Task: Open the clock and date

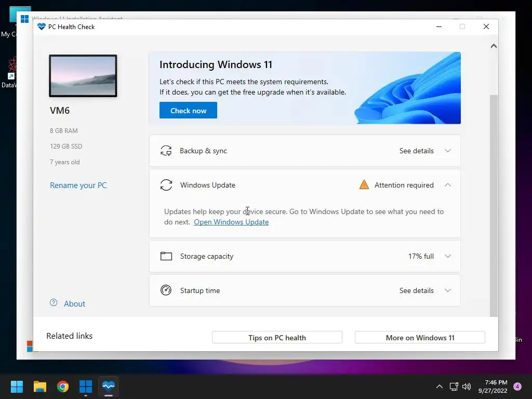Action: (493, 387)
